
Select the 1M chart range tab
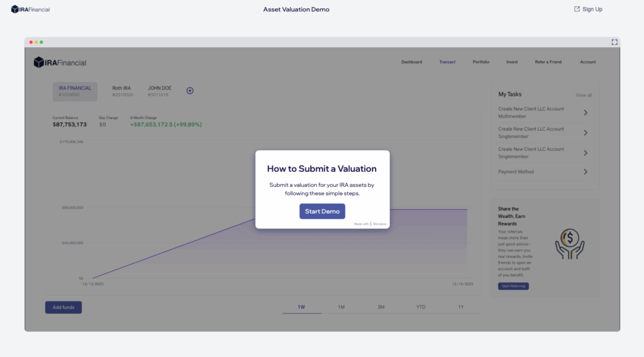click(x=341, y=307)
